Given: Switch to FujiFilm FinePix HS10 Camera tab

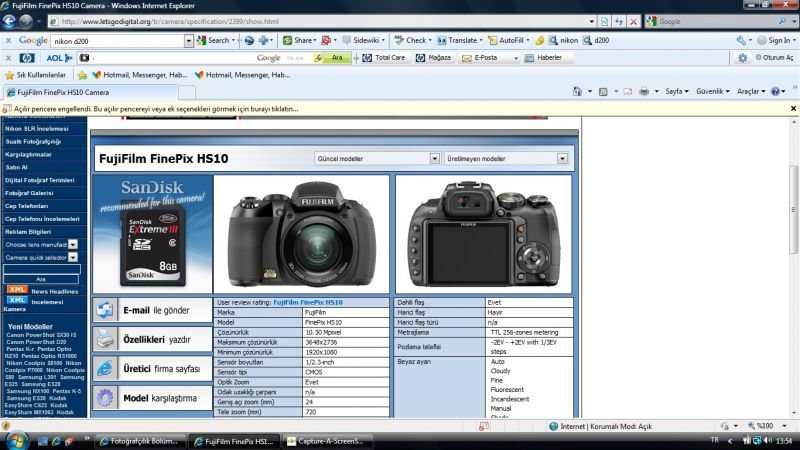Looking at the screenshot, I should [91, 92].
